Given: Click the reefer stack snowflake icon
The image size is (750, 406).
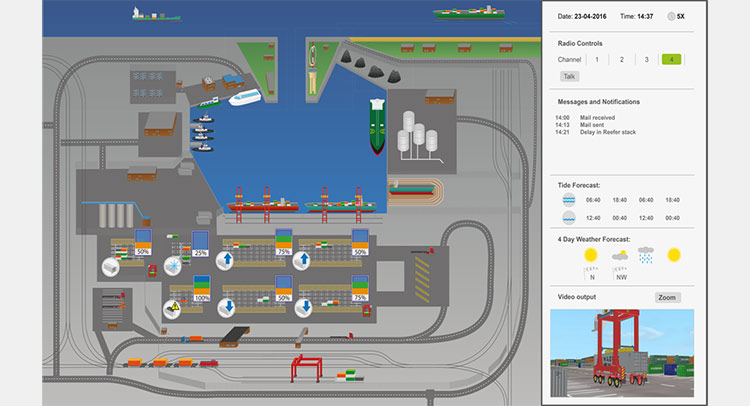Looking at the screenshot, I should coord(172,265).
